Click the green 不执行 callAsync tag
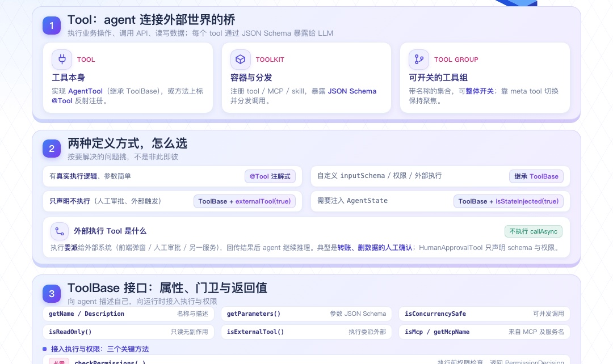 pyautogui.click(x=533, y=231)
